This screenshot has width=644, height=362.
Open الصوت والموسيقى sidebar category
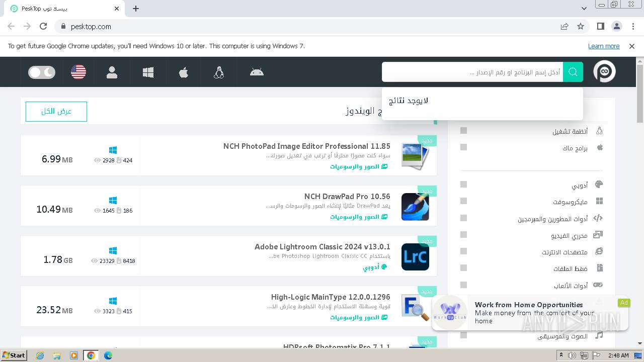click(x=562, y=336)
